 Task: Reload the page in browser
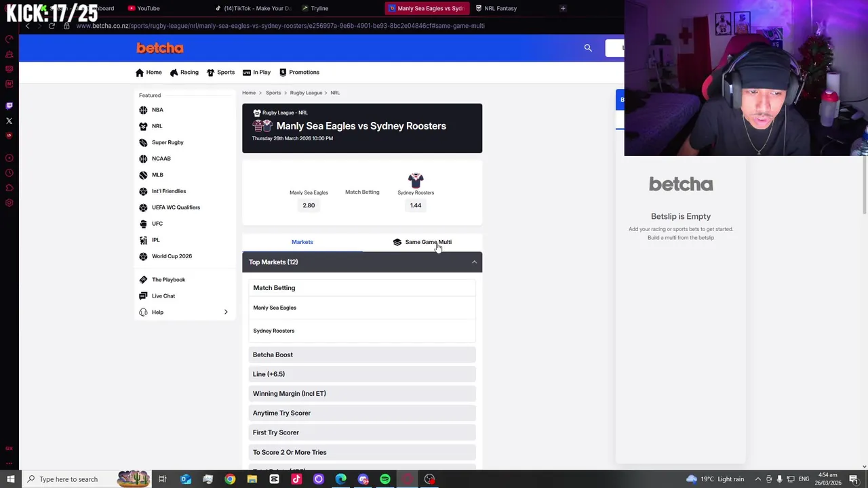click(52, 26)
